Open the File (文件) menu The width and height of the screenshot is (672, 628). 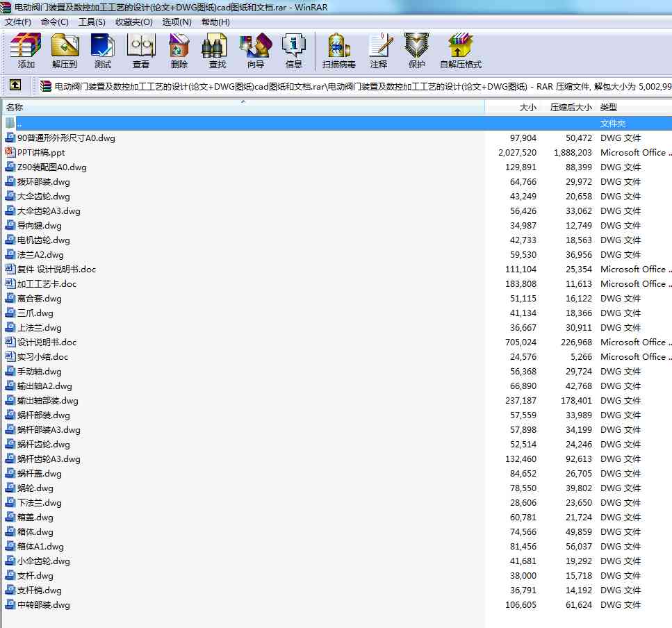pos(18,22)
